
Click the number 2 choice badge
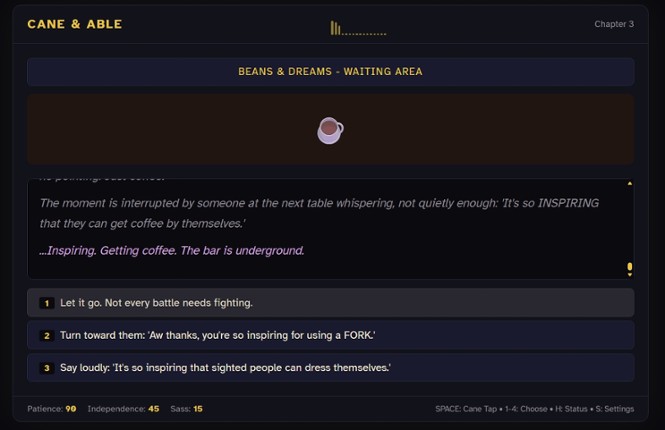46,336
